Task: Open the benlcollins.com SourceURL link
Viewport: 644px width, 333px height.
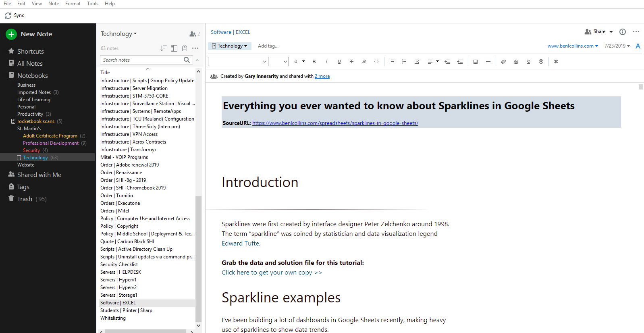Action: [x=335, y=123]
